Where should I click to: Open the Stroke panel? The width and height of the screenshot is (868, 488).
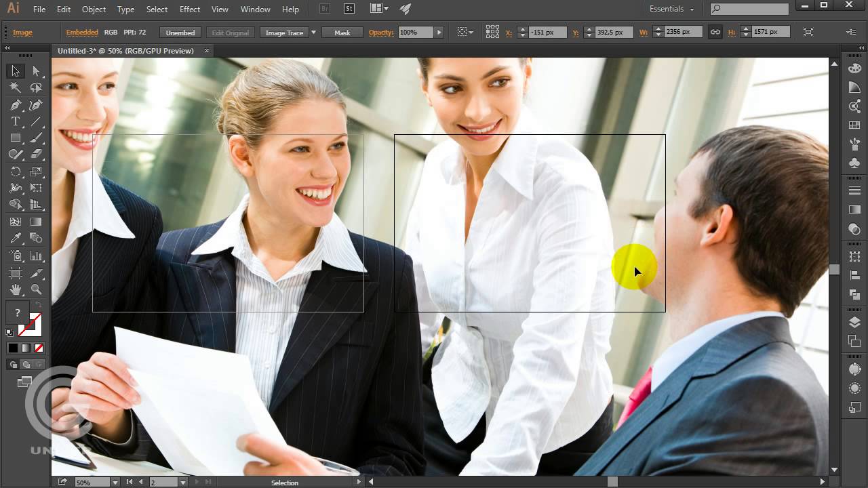(x=854, y=190)
